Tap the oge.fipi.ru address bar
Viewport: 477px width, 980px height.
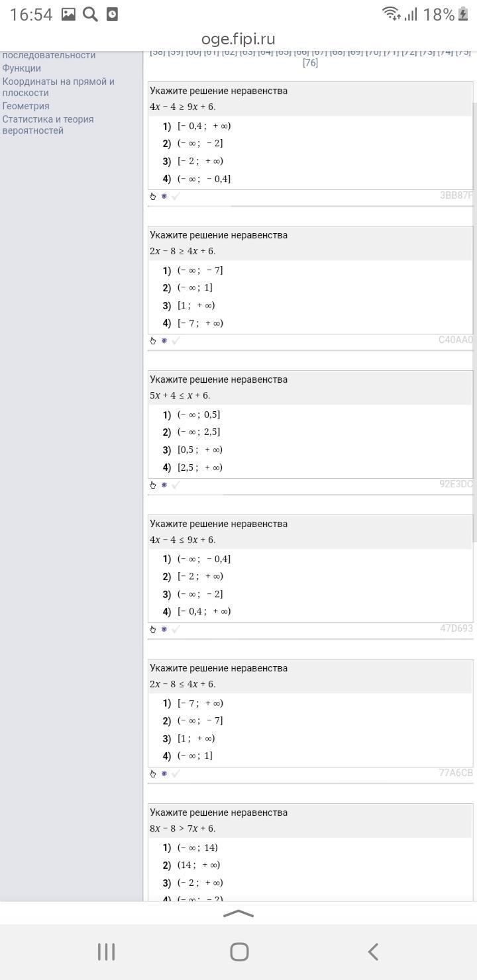point(238,39)
